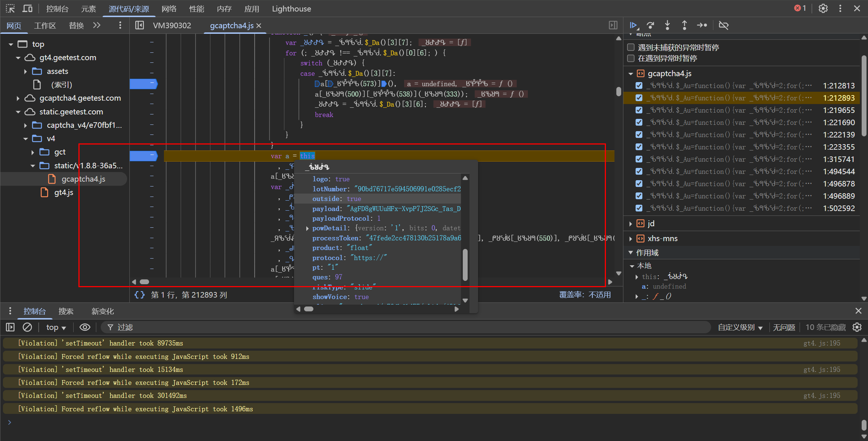Toggle the device toolbar icon
Viewport: 868px width, 441px height.
[28, 9]
